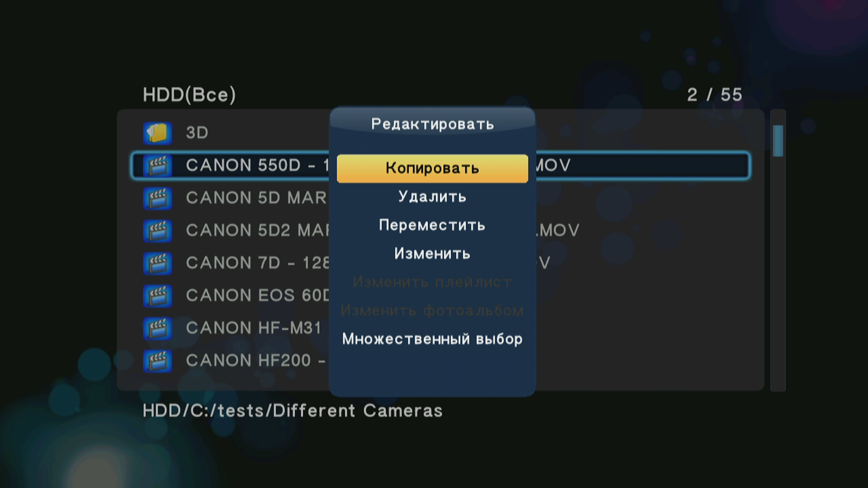Viewport: 868px width, 488px height.
Task: Open the 3D folder entry
Action: [197, 133]
